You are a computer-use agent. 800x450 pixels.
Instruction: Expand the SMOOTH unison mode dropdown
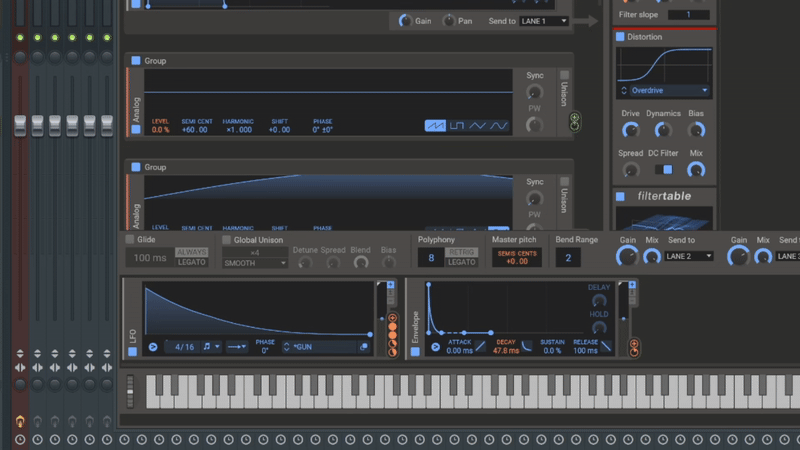(255, 263)
